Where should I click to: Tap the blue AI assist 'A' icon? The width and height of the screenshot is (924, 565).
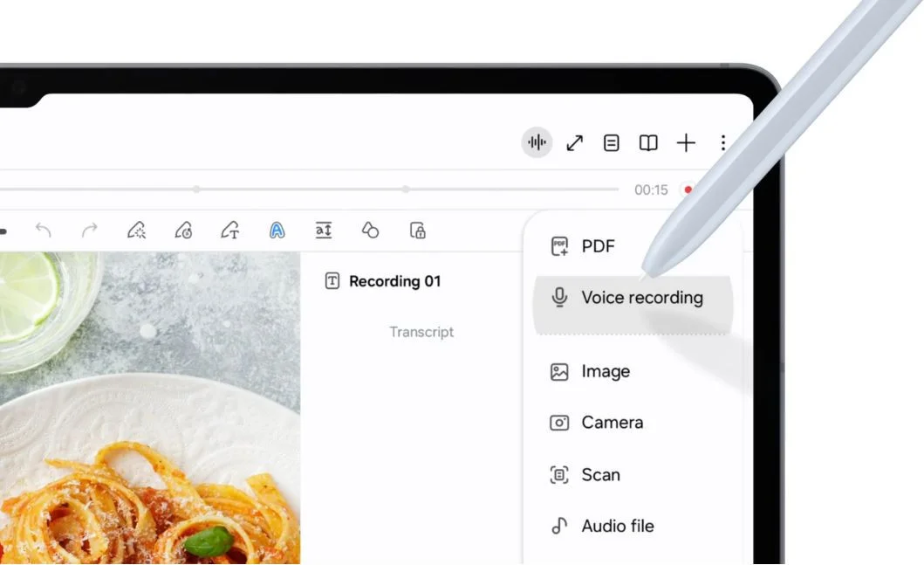[x=277, y=230]
